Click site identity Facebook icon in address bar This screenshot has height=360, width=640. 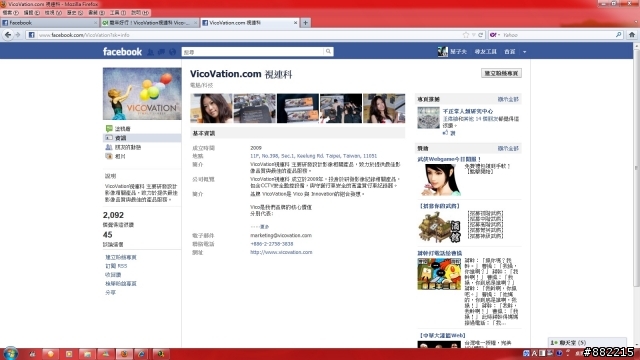pyautogui.click(x=31, y=35)
